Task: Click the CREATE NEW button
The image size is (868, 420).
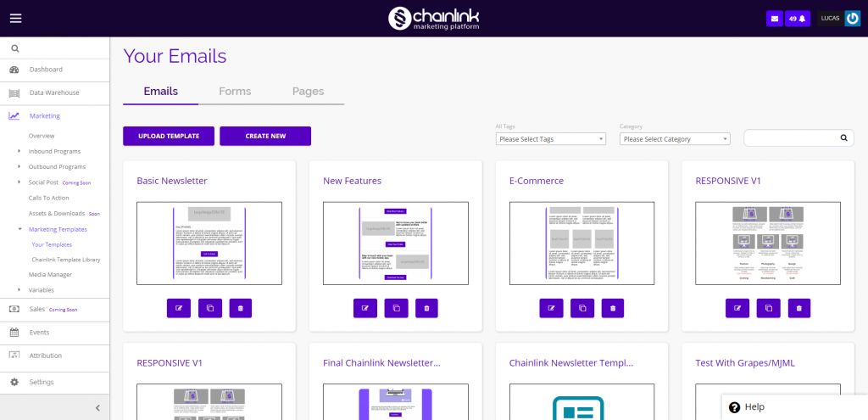Action: tap(265, 137)
